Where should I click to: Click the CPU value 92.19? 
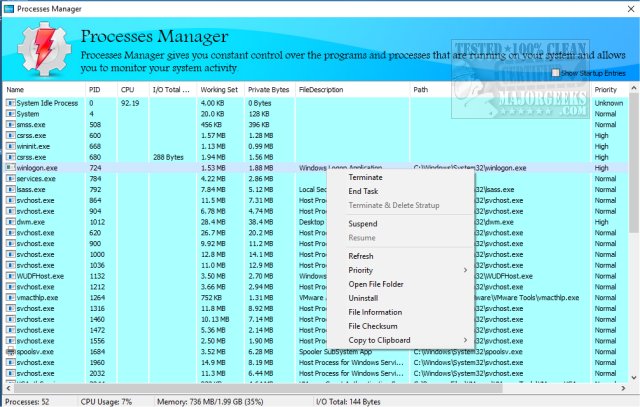(130, 103)
